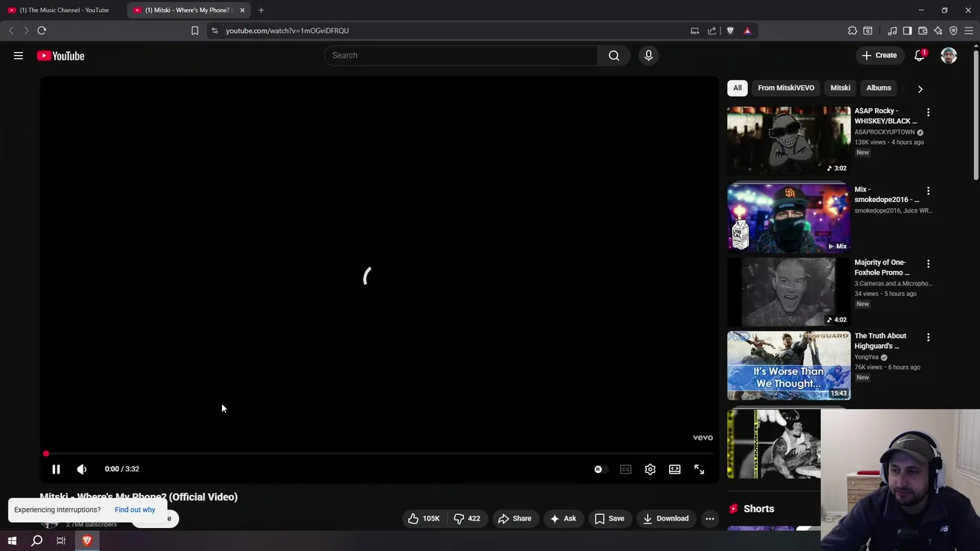980x551 pixels.
Task: Start voice search with the microphone
Action: (648, 55)
